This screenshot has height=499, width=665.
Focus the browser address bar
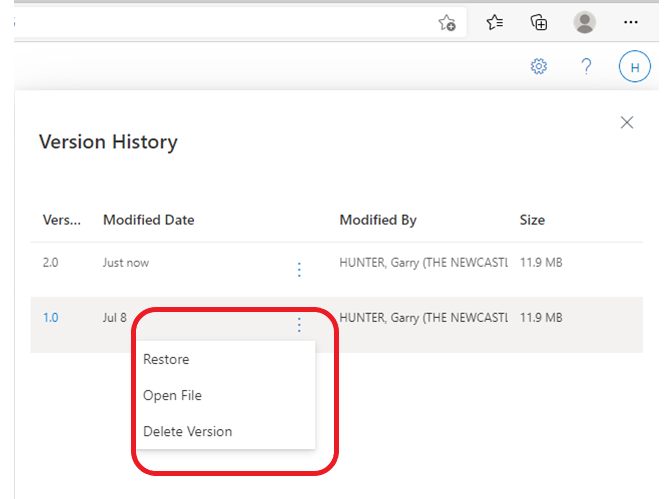point(220,23)
